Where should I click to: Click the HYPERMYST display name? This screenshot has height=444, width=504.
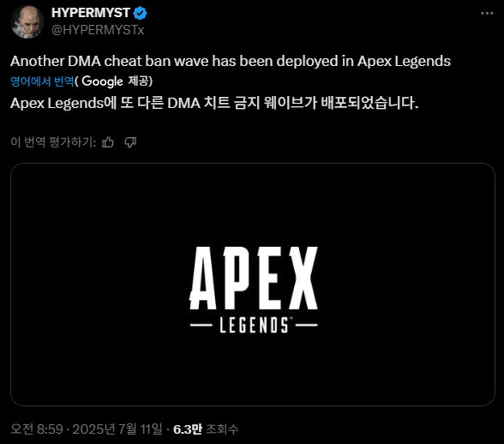pos(91,13)
